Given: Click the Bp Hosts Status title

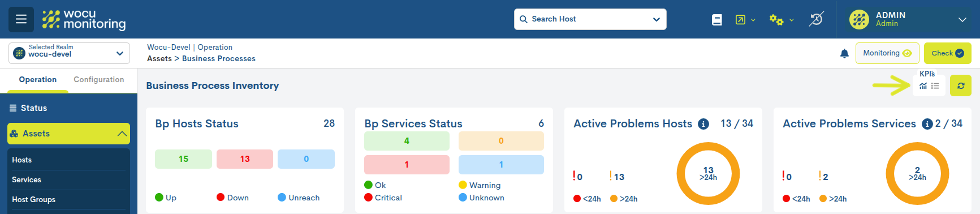Looking at the screenshot, I should click(197, 124).
